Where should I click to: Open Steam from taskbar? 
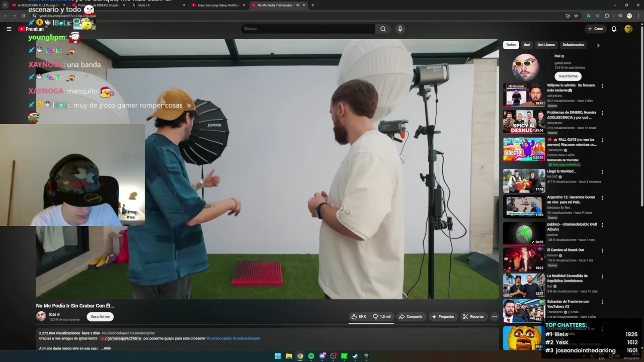[x=355, y=356]
